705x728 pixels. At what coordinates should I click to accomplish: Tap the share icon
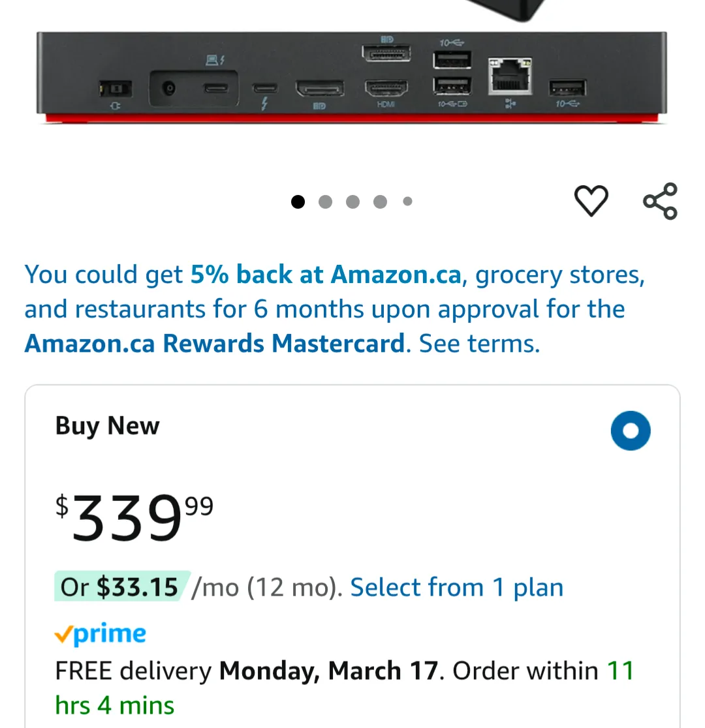660,201
